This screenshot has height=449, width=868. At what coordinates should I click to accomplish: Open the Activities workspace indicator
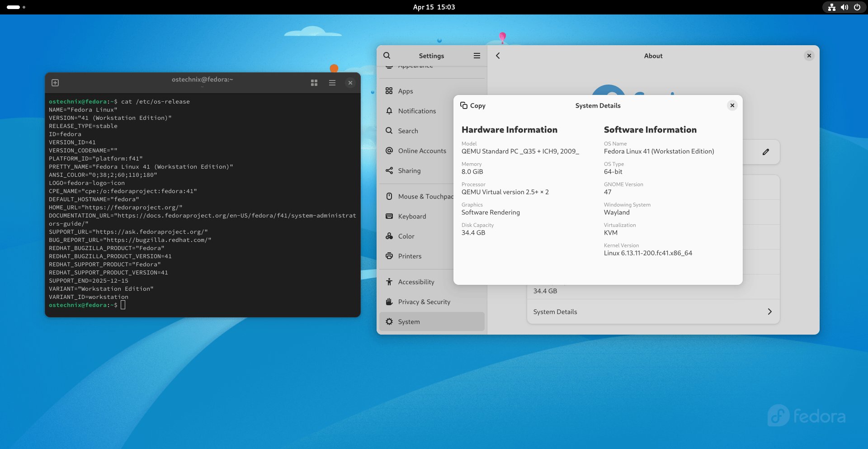[16, 7]
